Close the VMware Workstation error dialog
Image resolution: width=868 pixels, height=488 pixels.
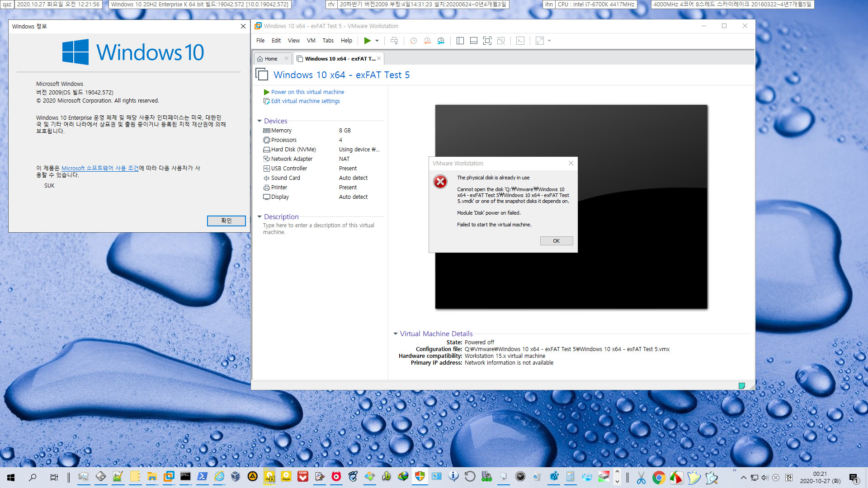pos(571,163)
